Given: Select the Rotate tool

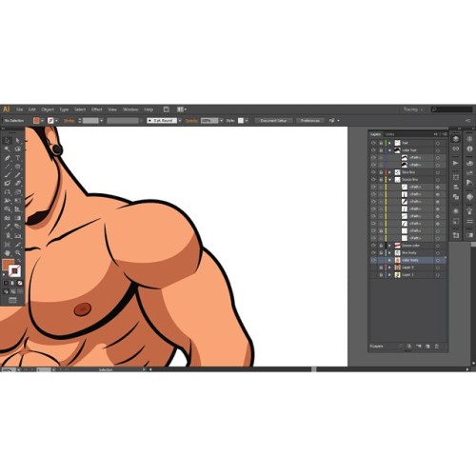Looking at the screenshot, I should [8, 192].
